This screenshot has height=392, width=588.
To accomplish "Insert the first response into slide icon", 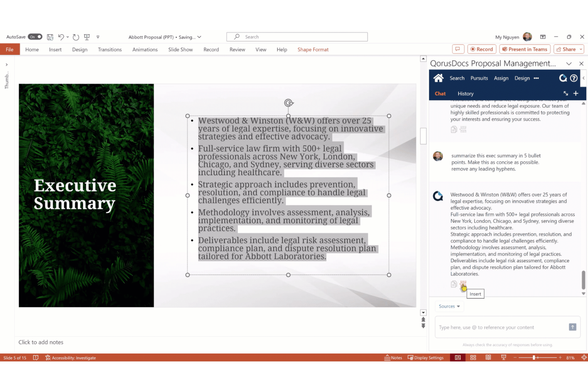I will click(x=463, y=129).
